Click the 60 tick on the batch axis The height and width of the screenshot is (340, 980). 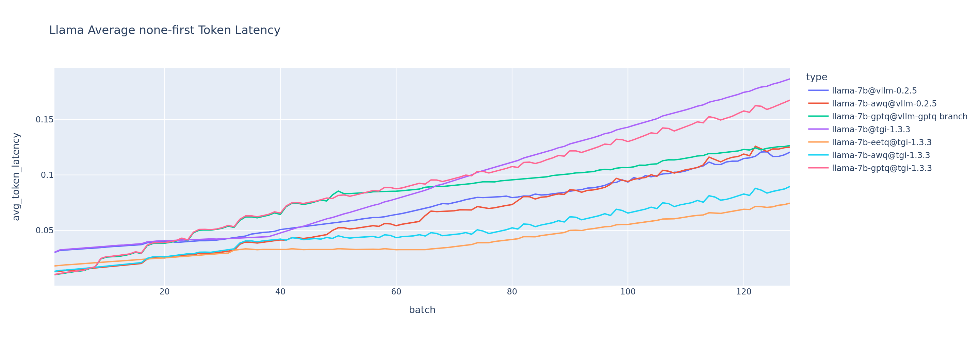coord(396,292)
